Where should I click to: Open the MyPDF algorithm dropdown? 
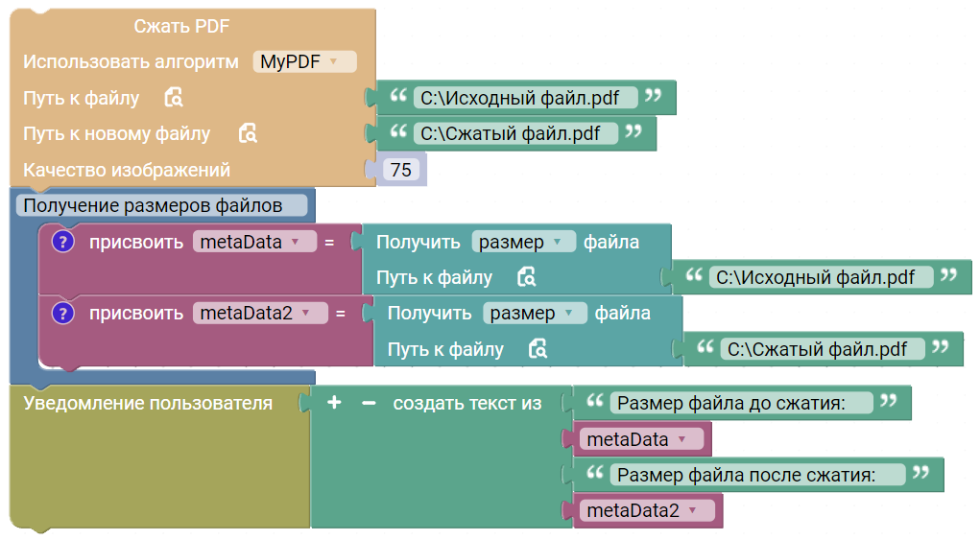click(x=304, y=61)
